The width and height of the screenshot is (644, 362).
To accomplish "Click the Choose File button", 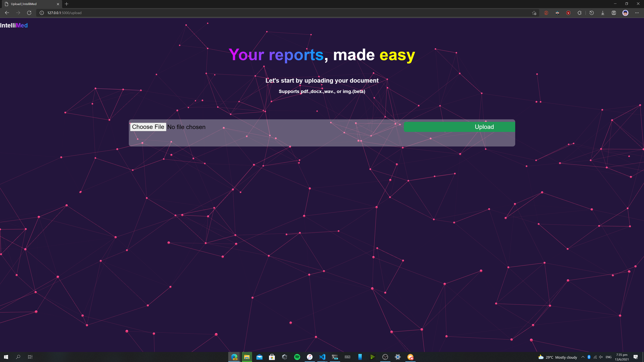I will click(148, 127).
